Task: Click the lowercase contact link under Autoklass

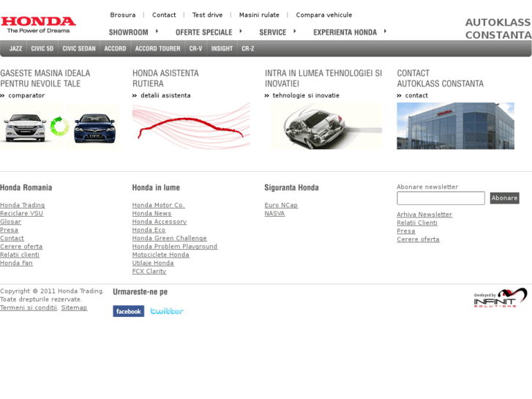Action: (416, 95)
